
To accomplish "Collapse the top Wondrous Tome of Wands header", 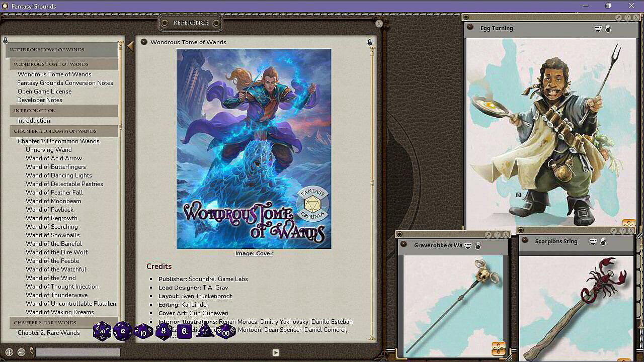I will point(62,50).
